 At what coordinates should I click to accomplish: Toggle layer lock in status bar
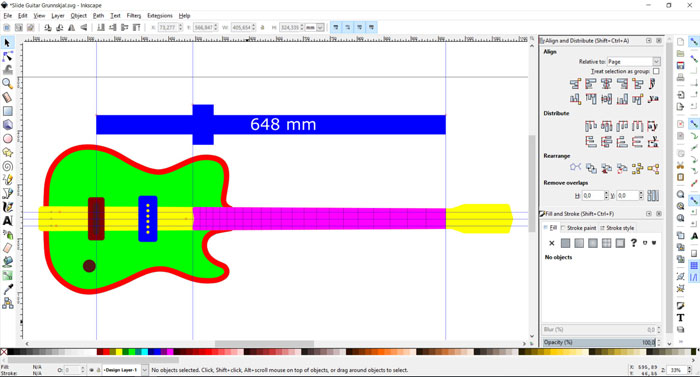click(98, 370)
